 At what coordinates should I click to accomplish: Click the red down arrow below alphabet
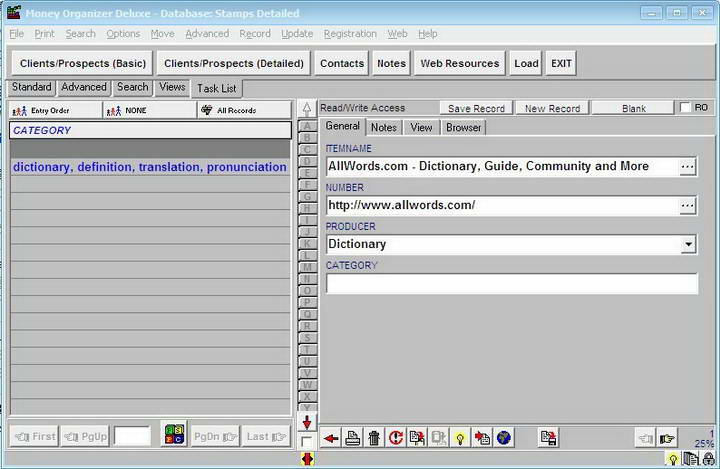(307, 422)
